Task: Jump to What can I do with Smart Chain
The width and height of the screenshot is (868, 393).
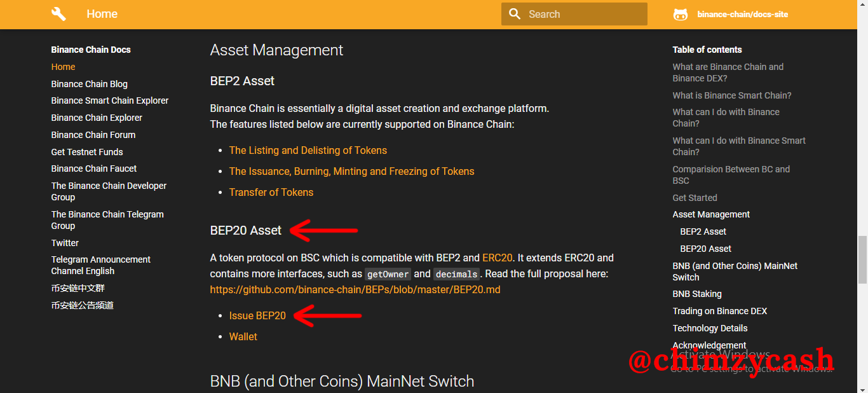Action: (739, 146)
